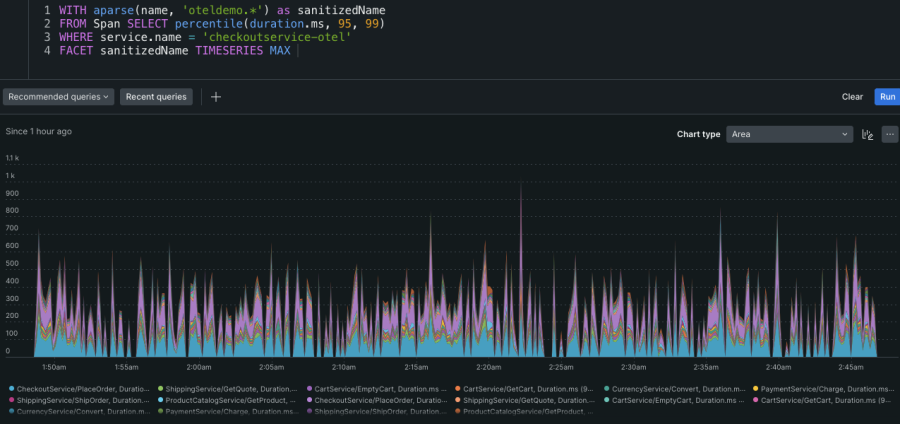This screenshot has height=424, width=900.
Task: Open the ellipsis more-options menu on the chart
Action: 889,134
